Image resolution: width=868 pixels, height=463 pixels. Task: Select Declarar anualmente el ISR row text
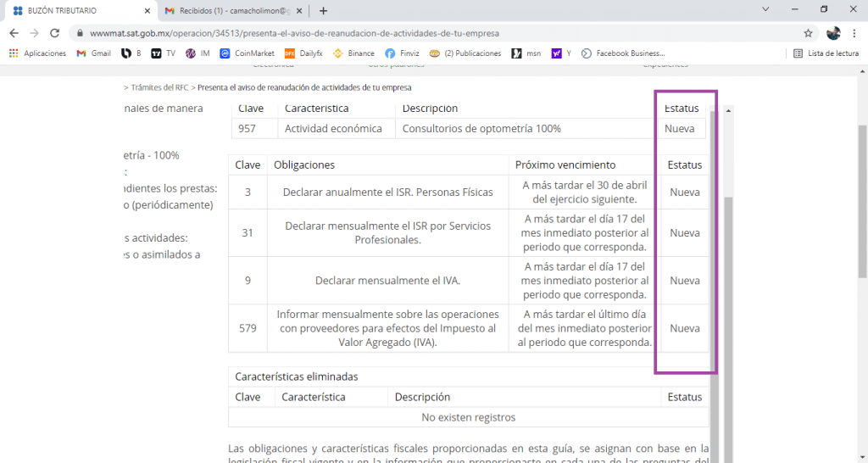[x=387, y=192]
